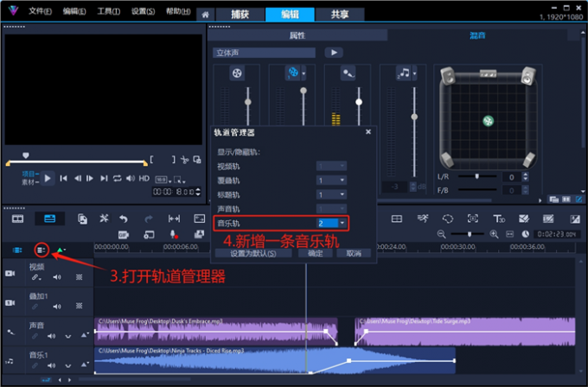Screen dimensions: 588x387
Task: Start voice-over recording with microphone icon
Action: 174,234
